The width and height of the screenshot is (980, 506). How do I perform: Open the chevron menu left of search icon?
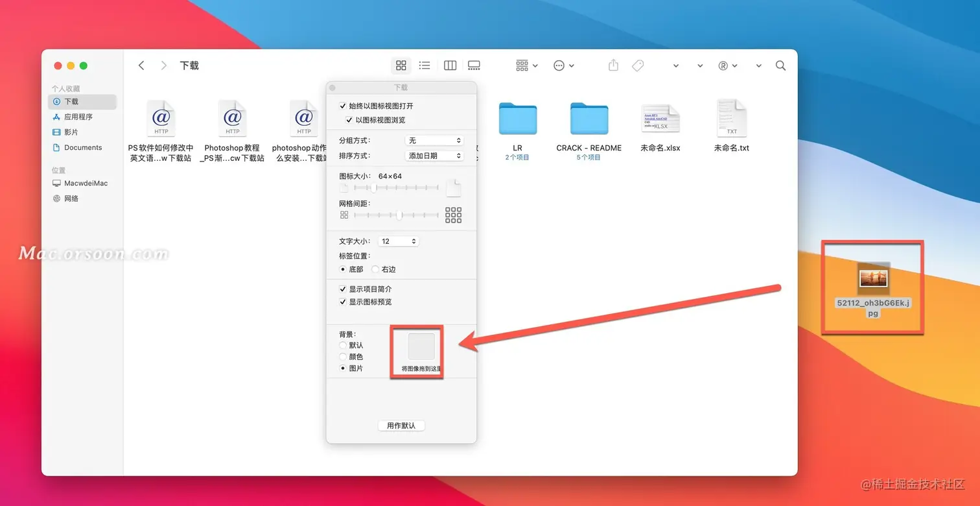point(758,66)
